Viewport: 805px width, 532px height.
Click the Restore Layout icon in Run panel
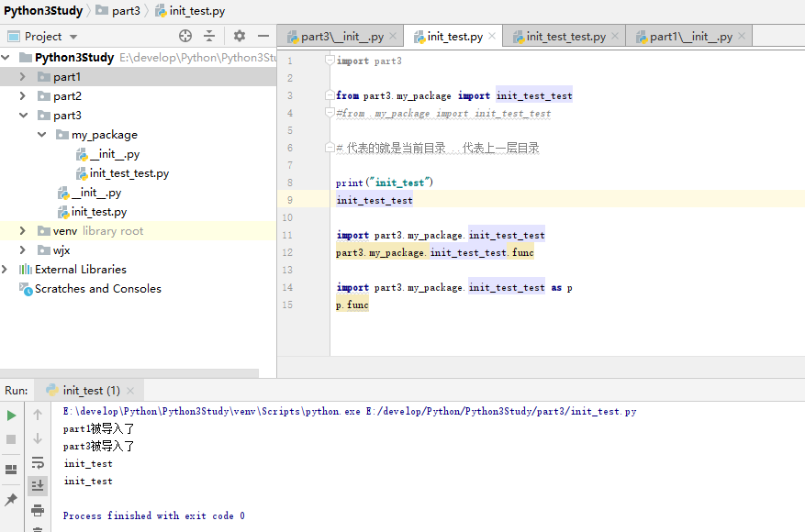coord(11,470)
